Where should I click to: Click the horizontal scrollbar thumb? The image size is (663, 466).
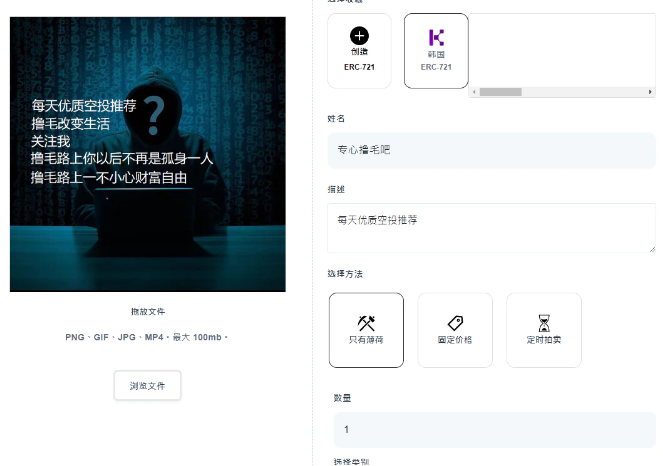500,92
